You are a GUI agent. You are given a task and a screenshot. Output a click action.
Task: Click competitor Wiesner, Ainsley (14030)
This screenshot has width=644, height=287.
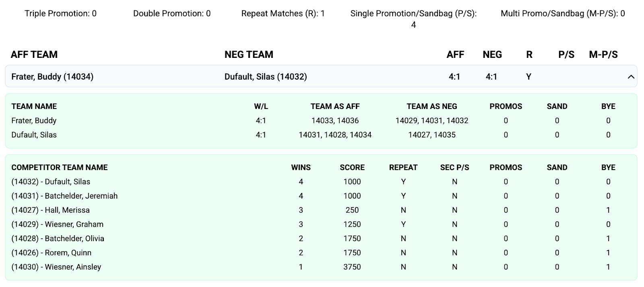point(56,267)
